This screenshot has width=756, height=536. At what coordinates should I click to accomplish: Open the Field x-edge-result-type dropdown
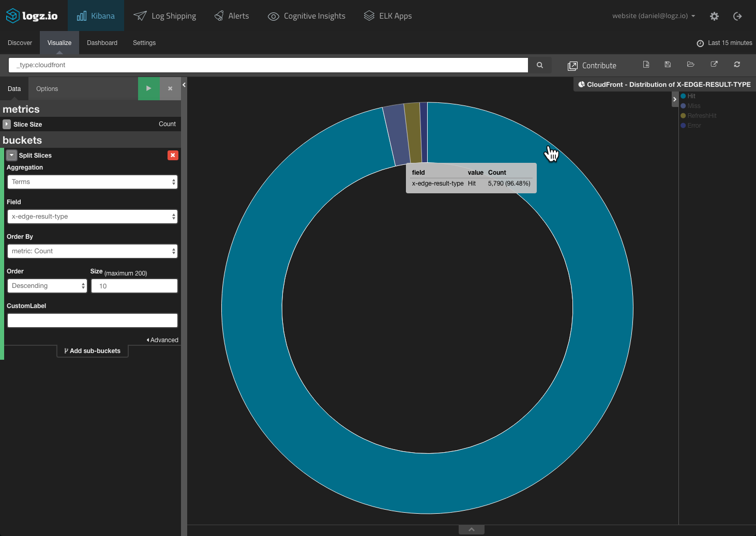(x=93, y=217)
